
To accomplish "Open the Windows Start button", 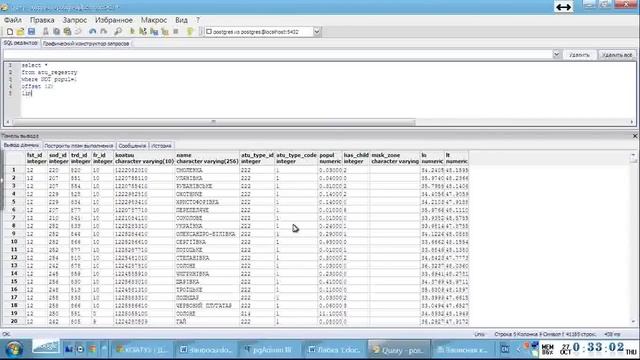I will point(14,349).
